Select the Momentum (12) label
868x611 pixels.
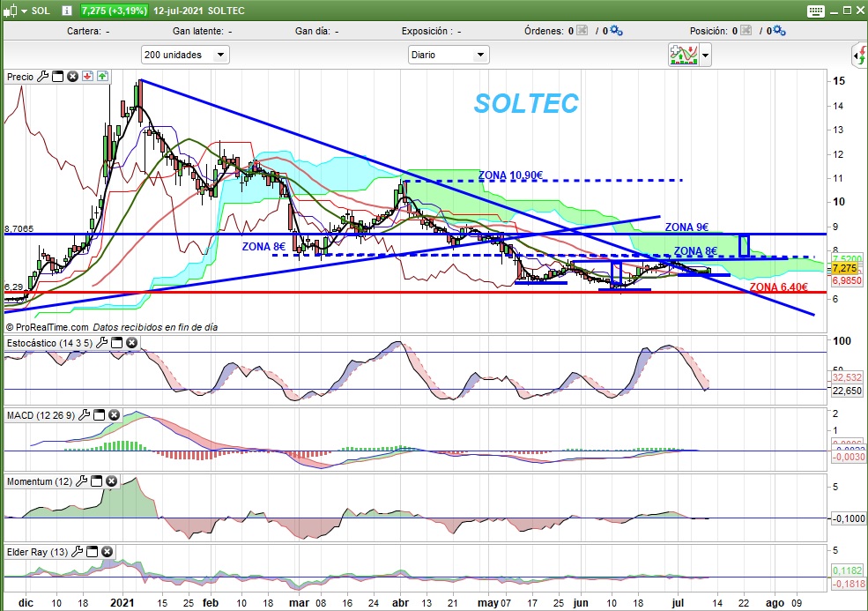pyautogui.click(x=40, y=482)
